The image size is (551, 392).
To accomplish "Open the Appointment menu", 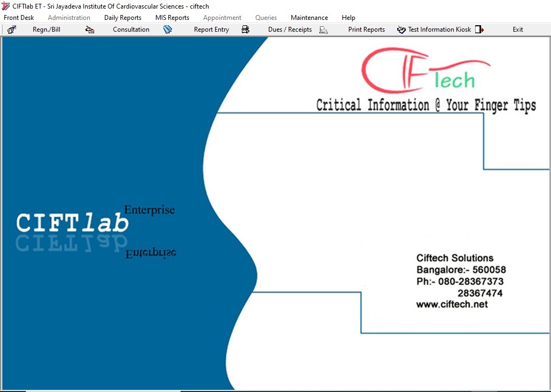I will click(222, 18).
